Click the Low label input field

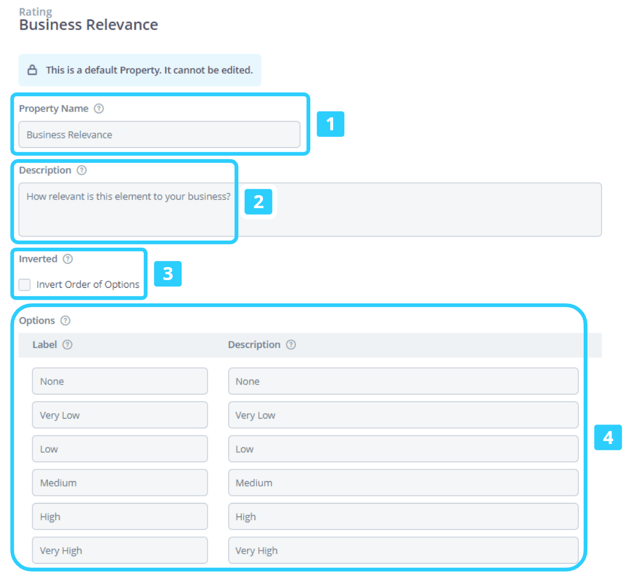click(x=120, y=449)
